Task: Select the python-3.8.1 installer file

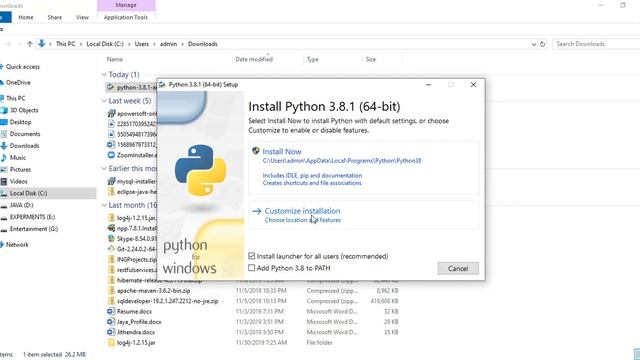Action: click(x=136, y=87)
